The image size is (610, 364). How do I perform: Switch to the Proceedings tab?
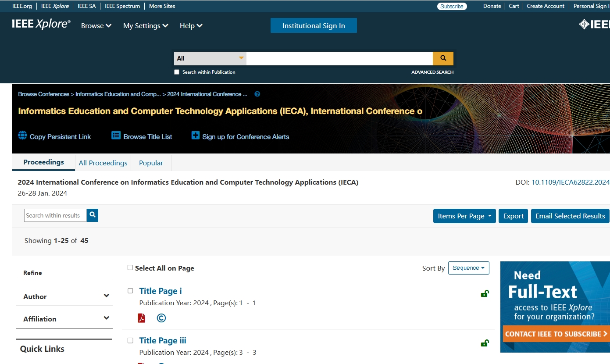(x=43, y=162)
